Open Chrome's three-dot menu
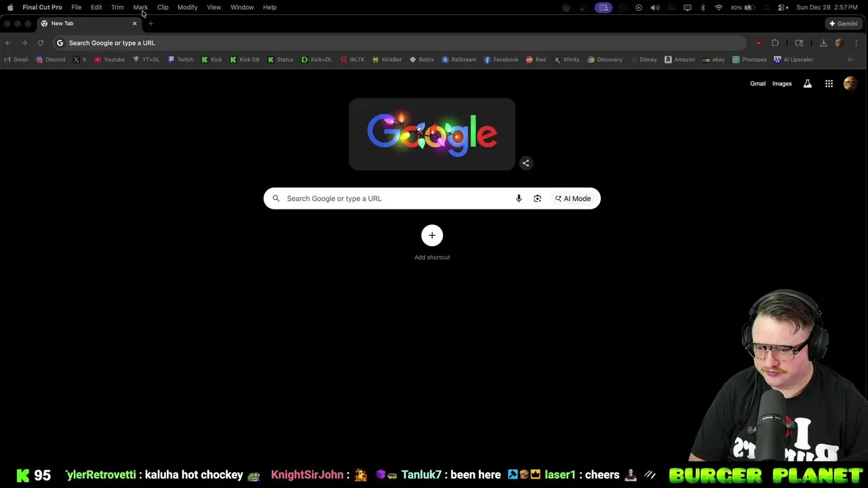Viewport: 868px width, 488px height. pos(856,43)
